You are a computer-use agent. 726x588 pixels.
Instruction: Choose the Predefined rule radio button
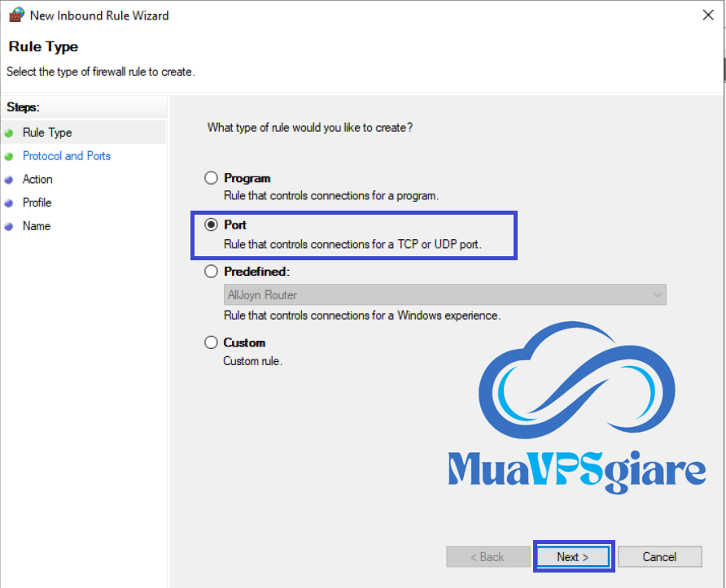[211, 271]
